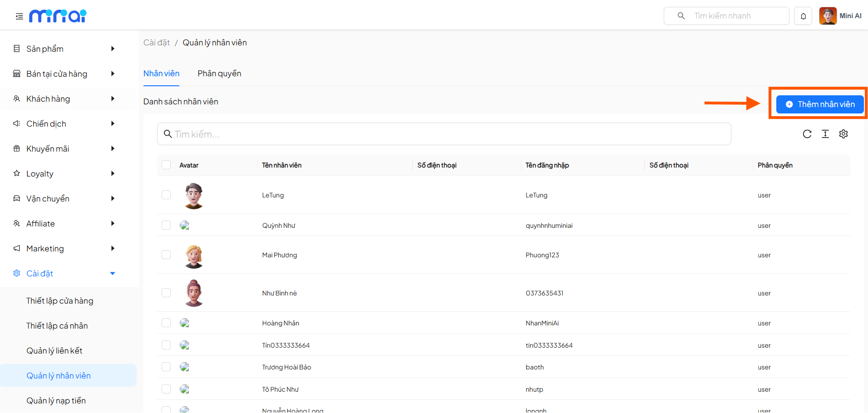
Task: Toggle the hamburger sidebar menu icon
Action: [19, 16]
